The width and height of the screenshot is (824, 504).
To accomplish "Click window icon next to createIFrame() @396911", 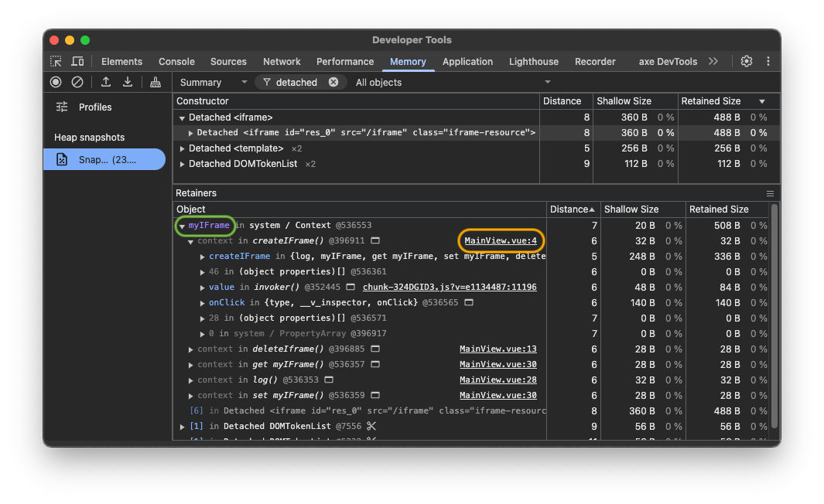I will 375,240.
